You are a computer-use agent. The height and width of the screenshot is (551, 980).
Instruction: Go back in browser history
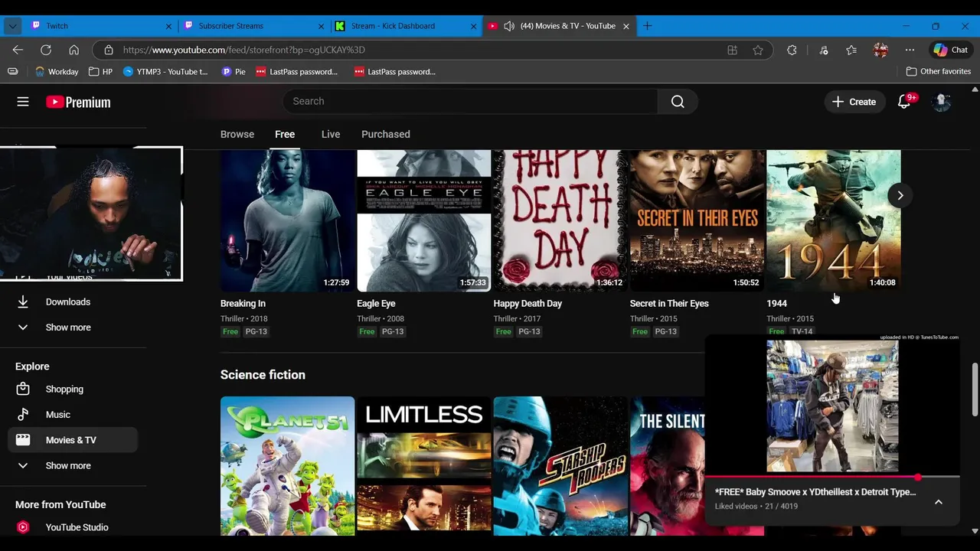[x=18, y=50]
